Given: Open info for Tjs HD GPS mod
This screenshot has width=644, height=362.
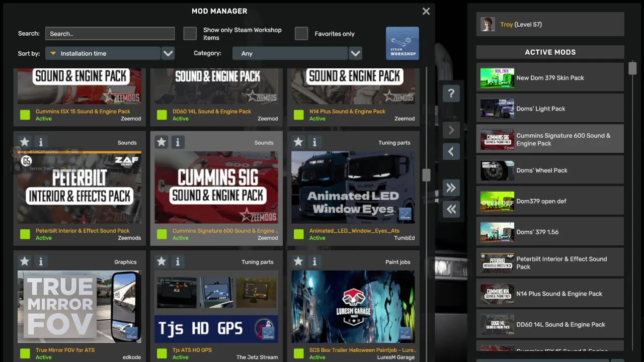Looking at the screenshot, I should click(178, 261).
